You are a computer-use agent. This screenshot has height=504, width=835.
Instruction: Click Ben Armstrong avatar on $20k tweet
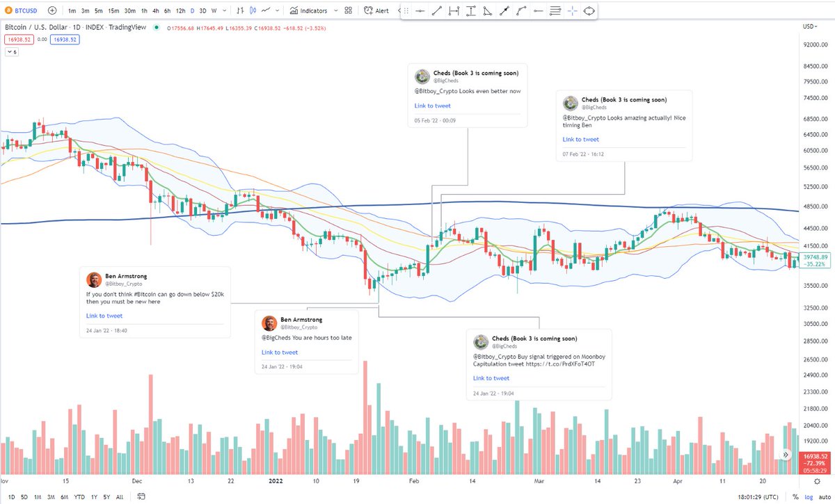point(94,279)
